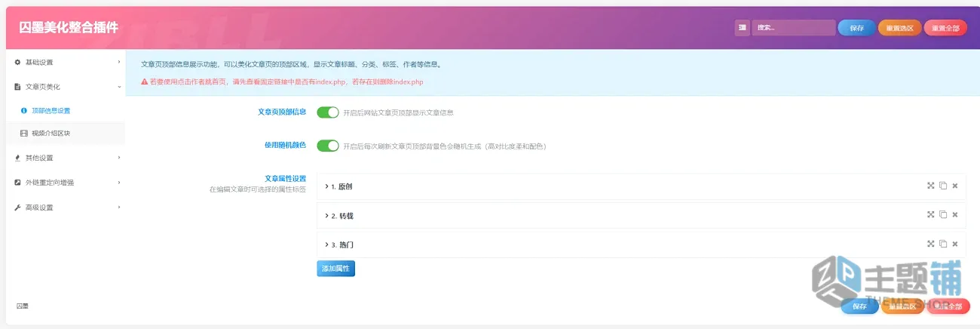The width and height of the screenshot is (980, 329).
Task: Expand the 其他设置 sidebar section
Action: (66, 158)
